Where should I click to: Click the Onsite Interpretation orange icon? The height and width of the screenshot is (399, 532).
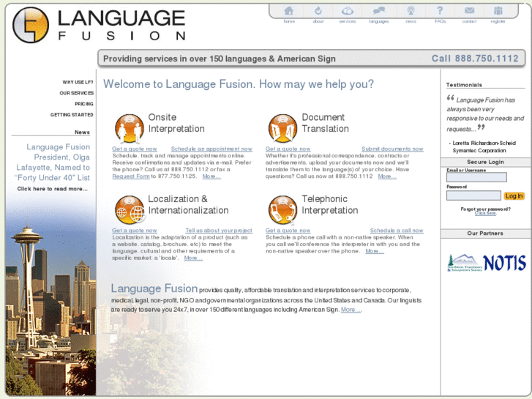point(130,129)
